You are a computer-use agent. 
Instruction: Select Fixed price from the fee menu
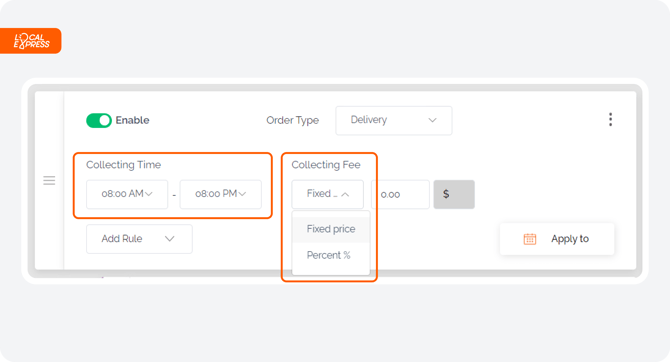(x=331, y=229)
